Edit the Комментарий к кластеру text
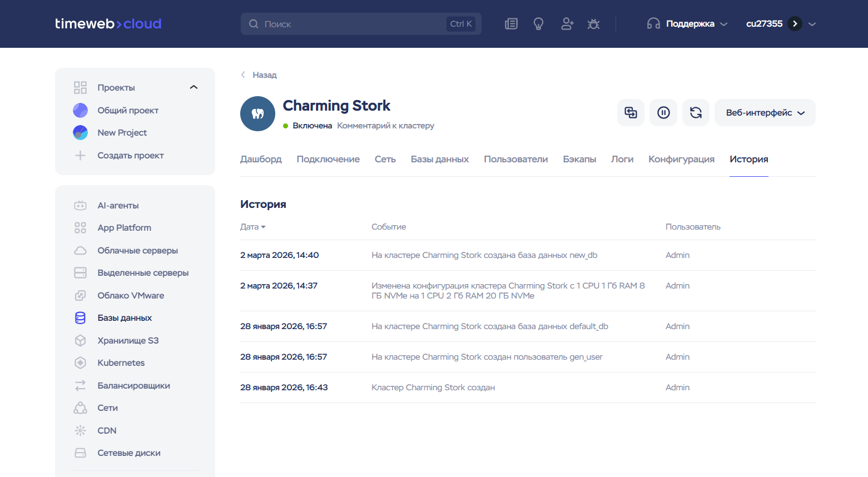 385,126
